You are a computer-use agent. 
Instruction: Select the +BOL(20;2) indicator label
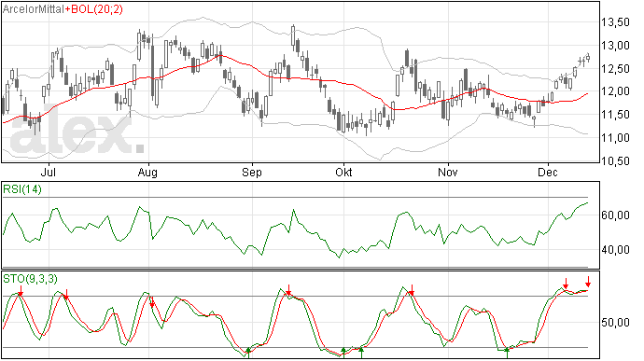click(93, 9)
